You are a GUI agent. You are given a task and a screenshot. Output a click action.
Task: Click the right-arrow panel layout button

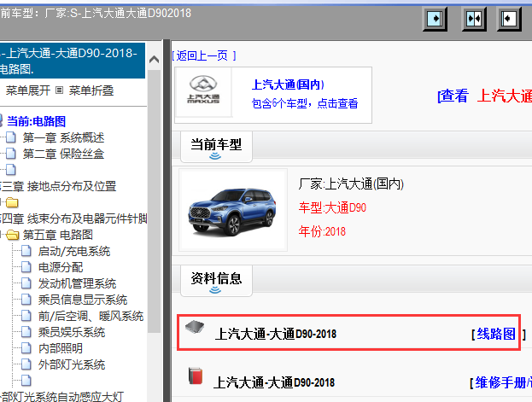click(x=435, y=19)
